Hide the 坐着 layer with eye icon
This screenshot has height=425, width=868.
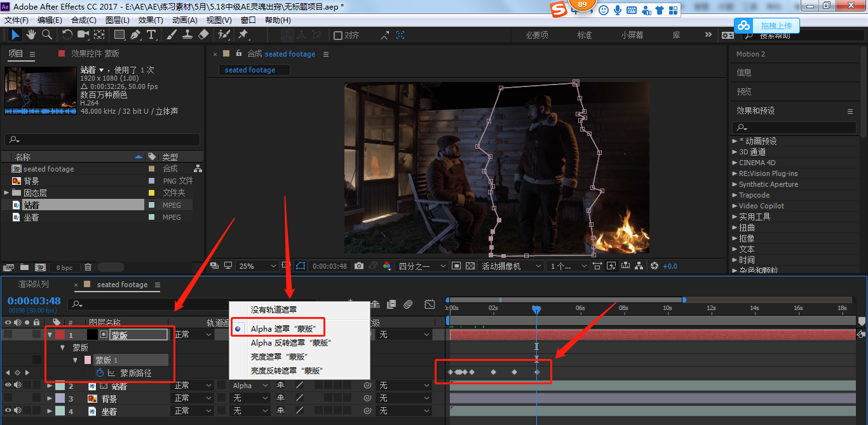tap(8, 411)
